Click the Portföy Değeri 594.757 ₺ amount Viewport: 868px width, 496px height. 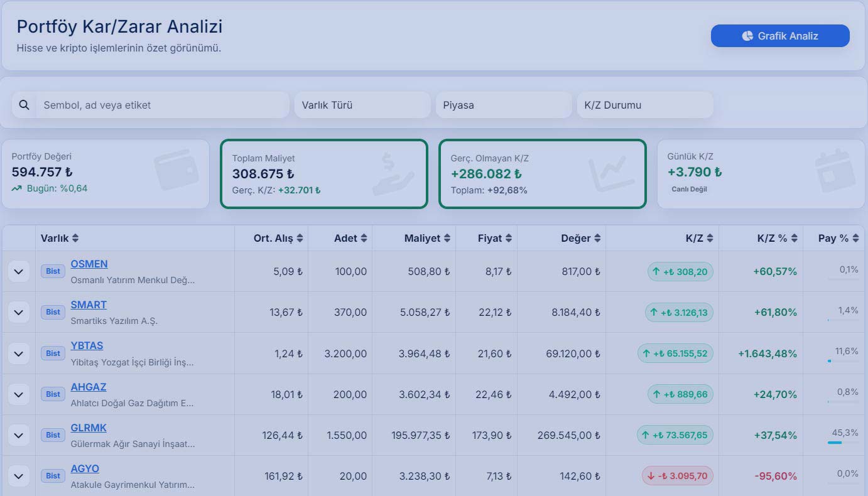click(x=42, y=172)
